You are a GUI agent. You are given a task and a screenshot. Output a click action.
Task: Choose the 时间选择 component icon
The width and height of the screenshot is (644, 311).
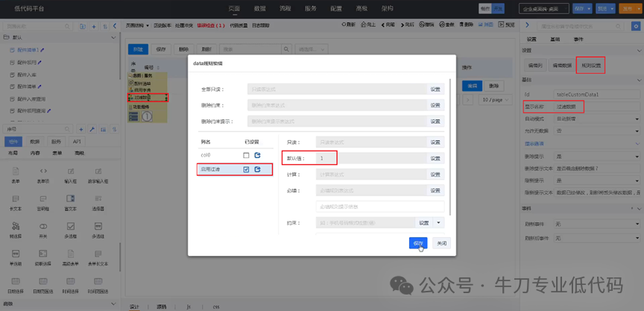pyautogui.click(x=71, y=281)
